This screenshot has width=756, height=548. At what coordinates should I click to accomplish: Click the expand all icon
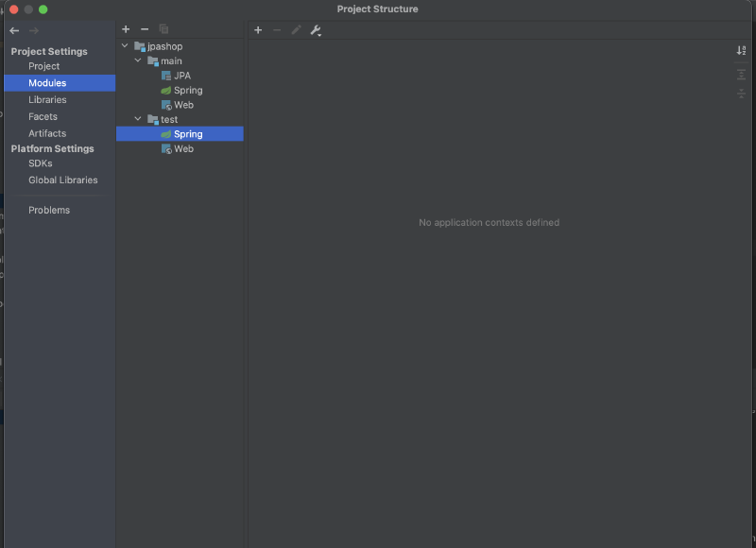(x=741, y=75)
